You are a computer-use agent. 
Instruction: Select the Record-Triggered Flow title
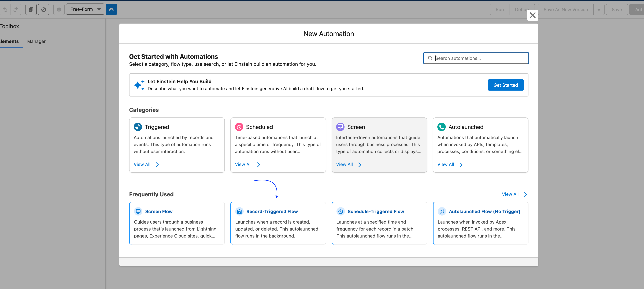(272, 212)
